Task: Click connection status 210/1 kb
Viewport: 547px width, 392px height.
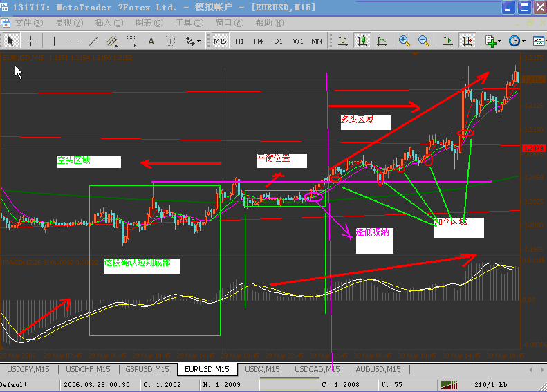Action: 491,384
